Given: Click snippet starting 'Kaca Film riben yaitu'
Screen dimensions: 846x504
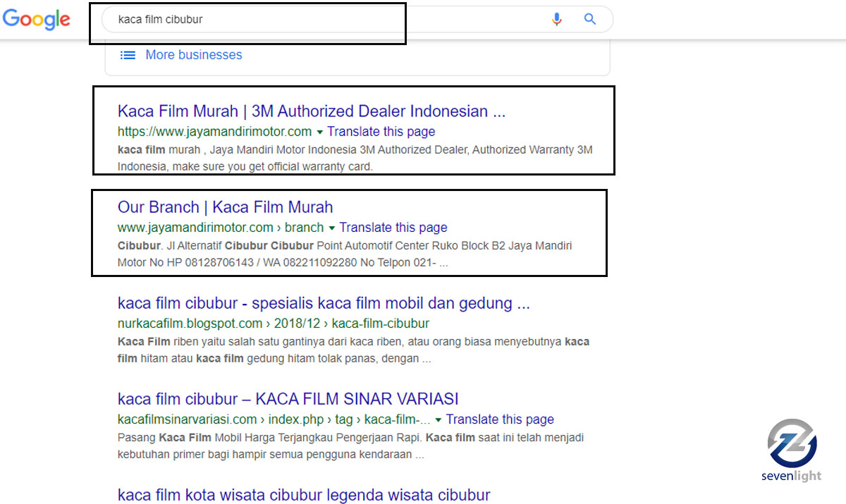Looking at the screenshot, I should pyautogui.click(x=354, y=350).
